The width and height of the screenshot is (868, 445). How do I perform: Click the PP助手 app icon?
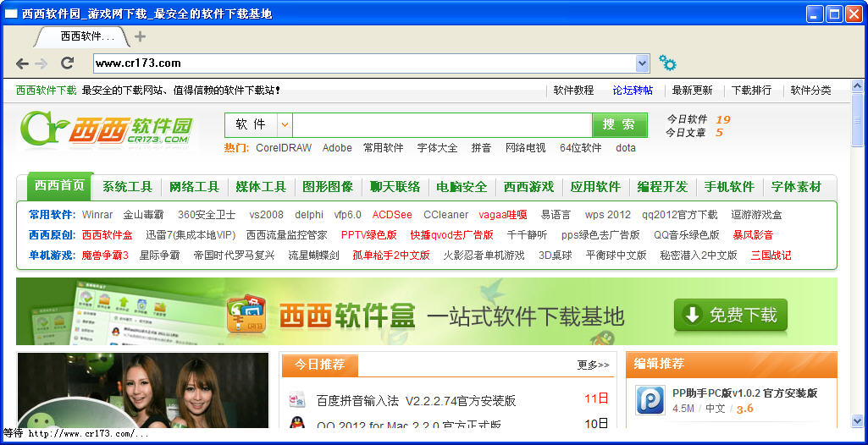click(650, 400)
